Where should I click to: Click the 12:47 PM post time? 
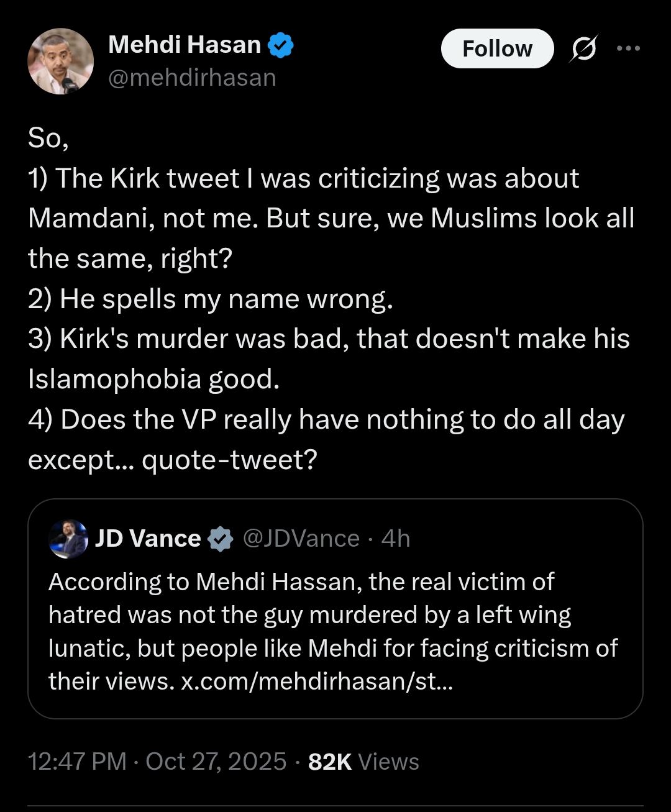(77, 762)
